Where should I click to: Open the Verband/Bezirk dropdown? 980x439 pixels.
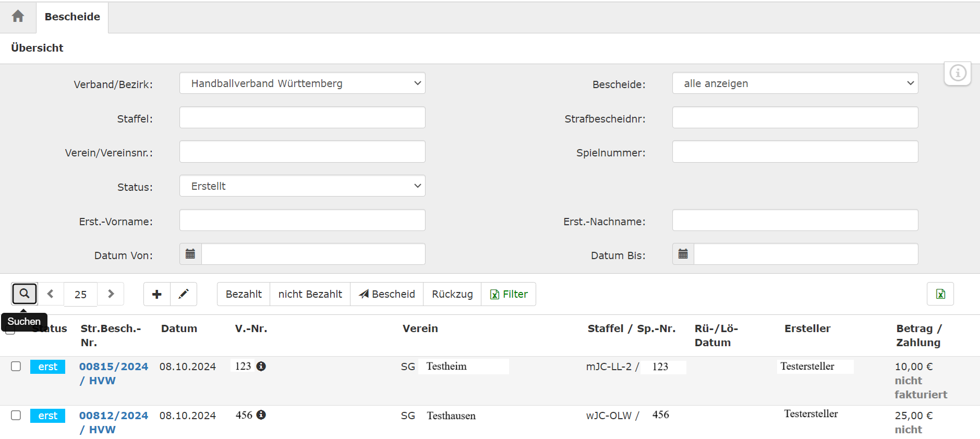coord(302,83)
